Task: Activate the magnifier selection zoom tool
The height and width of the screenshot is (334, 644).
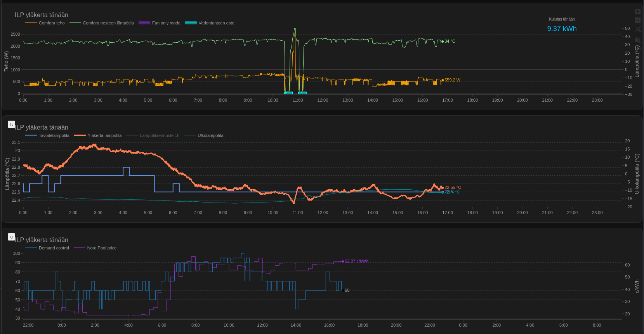Action: (x=637, y=40)
